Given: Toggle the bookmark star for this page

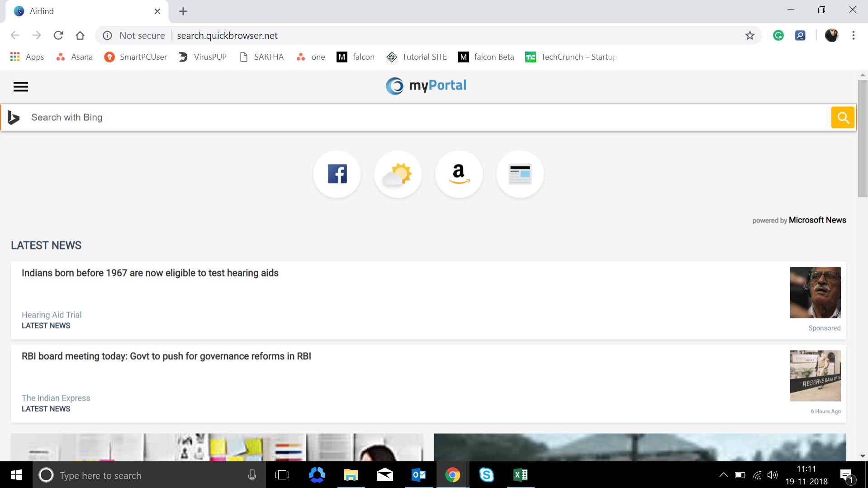Looking at the screenshot, I should point(749,35).
